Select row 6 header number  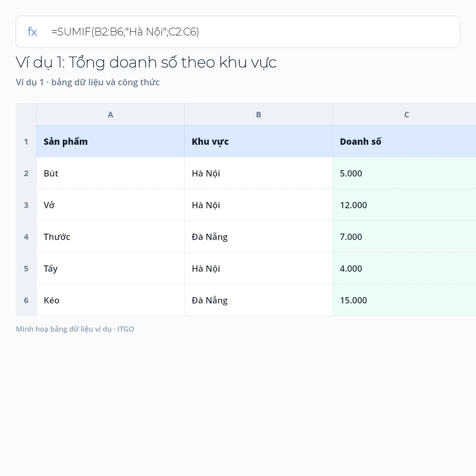pyautogui.click(x=26, y=300)
